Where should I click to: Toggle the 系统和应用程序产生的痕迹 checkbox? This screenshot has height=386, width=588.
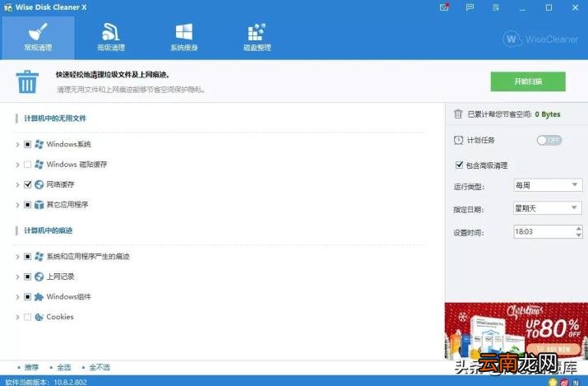[x=27, y=257]
